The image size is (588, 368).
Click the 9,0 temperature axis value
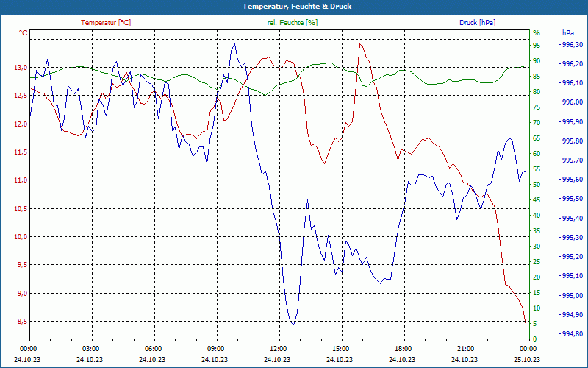click(23, 293)
